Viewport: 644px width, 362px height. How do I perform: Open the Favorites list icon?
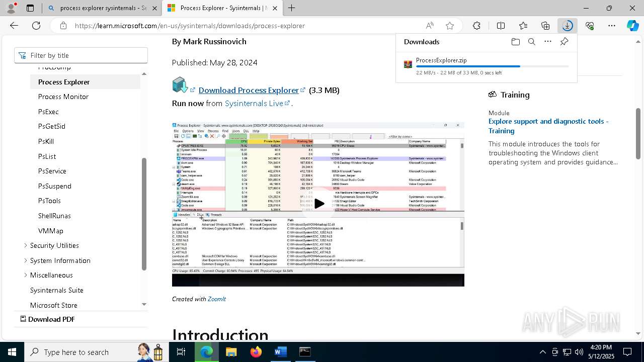tap(523, 26)
